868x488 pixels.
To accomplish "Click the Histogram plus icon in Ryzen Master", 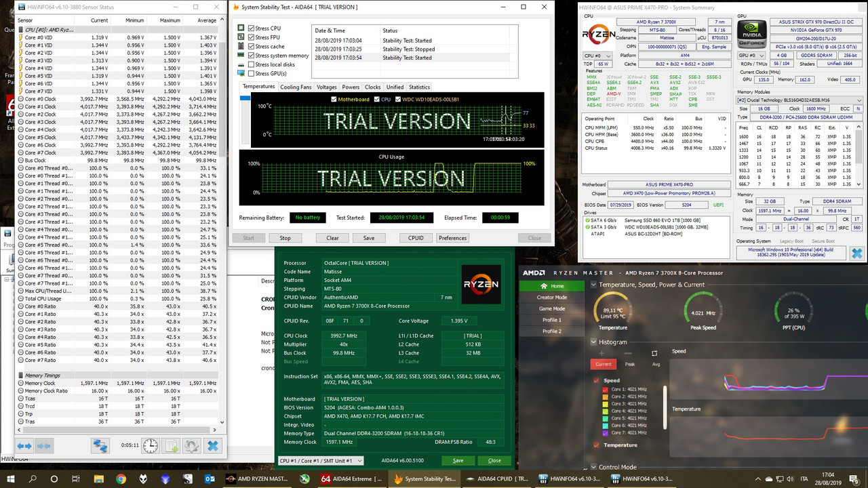I will pos(601,353).
